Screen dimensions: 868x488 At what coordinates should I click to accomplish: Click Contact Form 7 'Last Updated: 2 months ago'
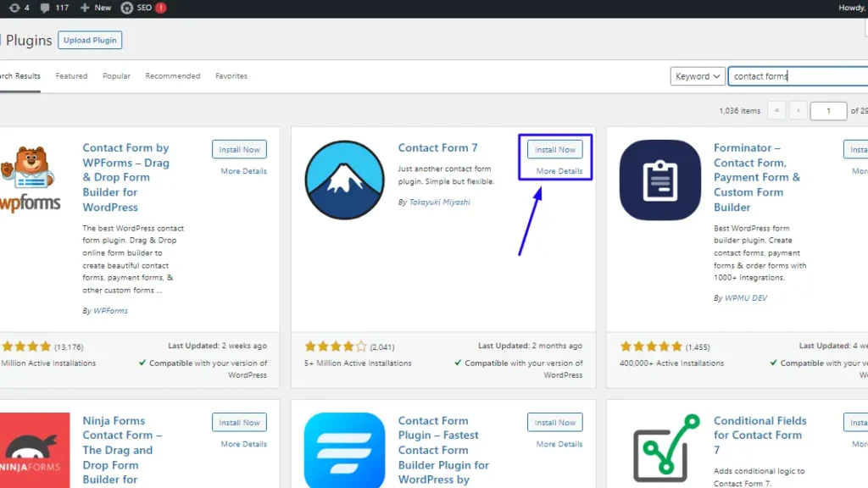click(x=531, y=346)
